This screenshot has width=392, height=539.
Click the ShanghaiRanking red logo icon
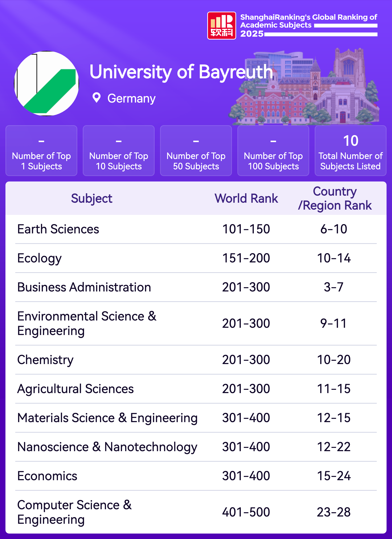pyautogui.click(x=222, y=26)
